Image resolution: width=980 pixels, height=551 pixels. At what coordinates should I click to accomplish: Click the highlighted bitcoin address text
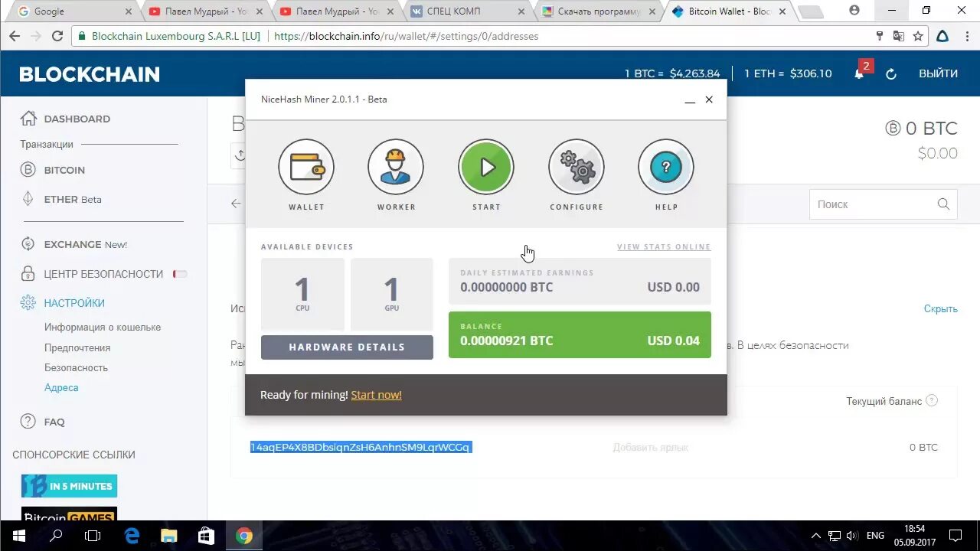pyautogui.click(x=360, y=447)
